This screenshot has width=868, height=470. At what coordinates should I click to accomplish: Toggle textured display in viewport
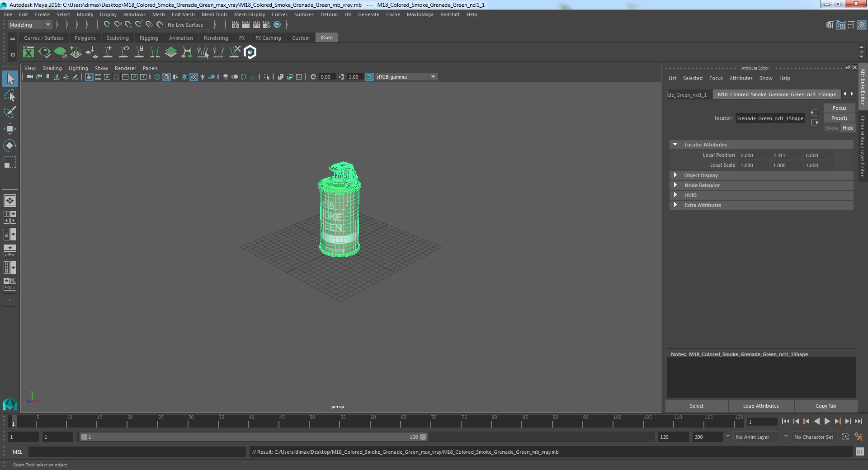(x=193, y=77)
